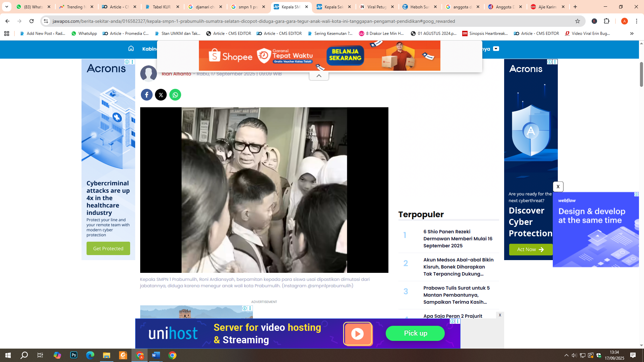Image resolution: width=644 pixels, height=362 pixels.
Task: Open Chrome profile avatar
Action: [x=624, y=21]
